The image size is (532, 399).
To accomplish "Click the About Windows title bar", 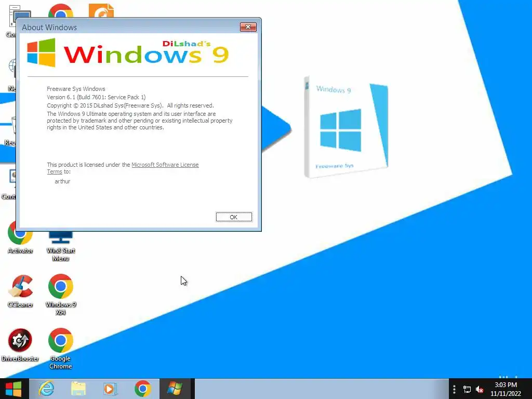I will tap(129, 27).
